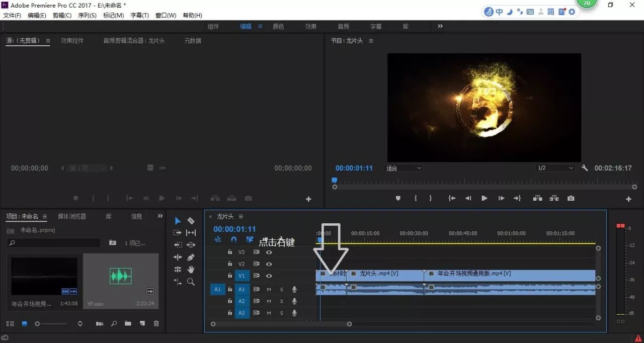Screen dimensions: 644x343
Task: Open the Editing workspace menu icon
Action: (260, 26)
